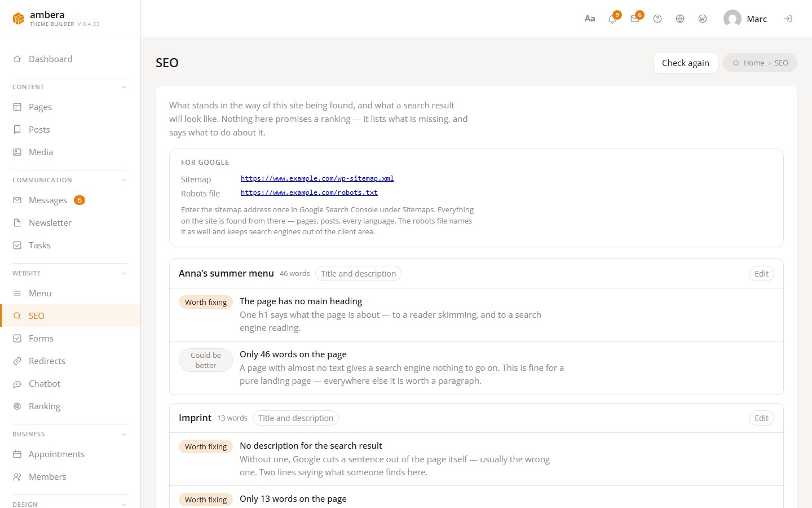Click Title and description for Anna's summer menu
The height and width of the screenshot is (508, 812).
pos(358,274)
